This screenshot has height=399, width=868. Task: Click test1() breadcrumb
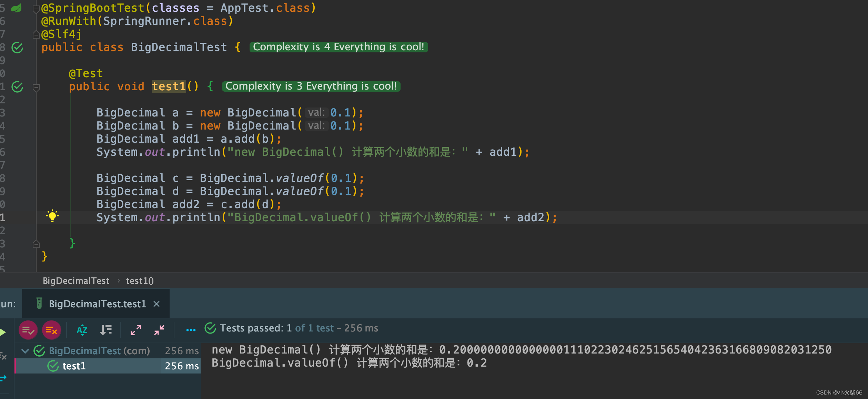click(140, 281)
